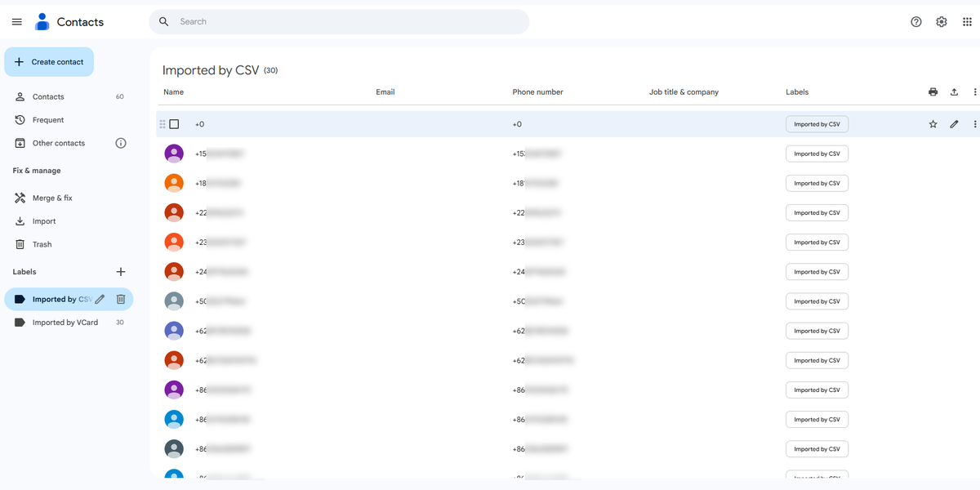Viewport: 980px width, 490px height.
Task: Open Other contacts
Action: (57, 143)
